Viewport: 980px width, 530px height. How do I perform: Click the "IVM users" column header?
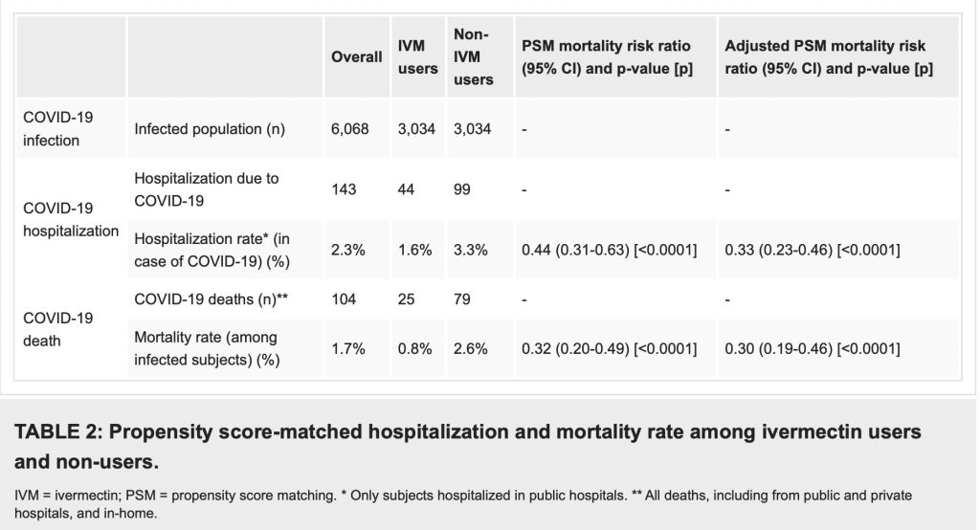(417, 57)
